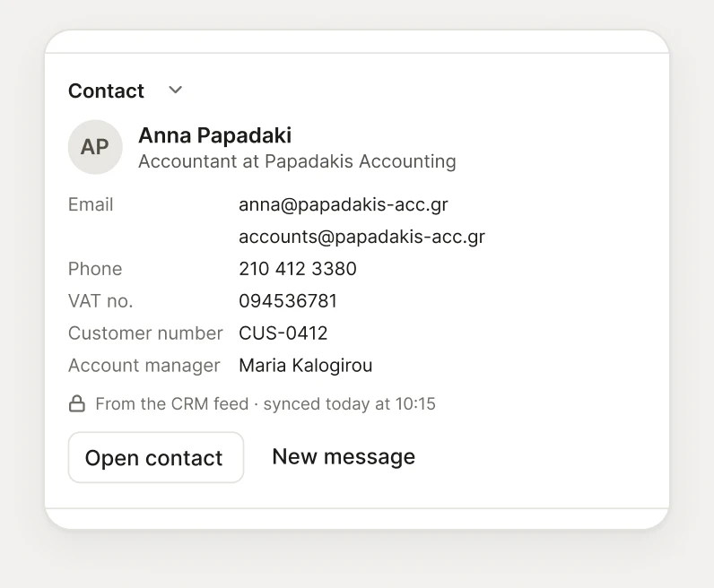Viewport: 714px width, 588px height.
Task: Select the Contact section heading
Action: click(106, 91)
